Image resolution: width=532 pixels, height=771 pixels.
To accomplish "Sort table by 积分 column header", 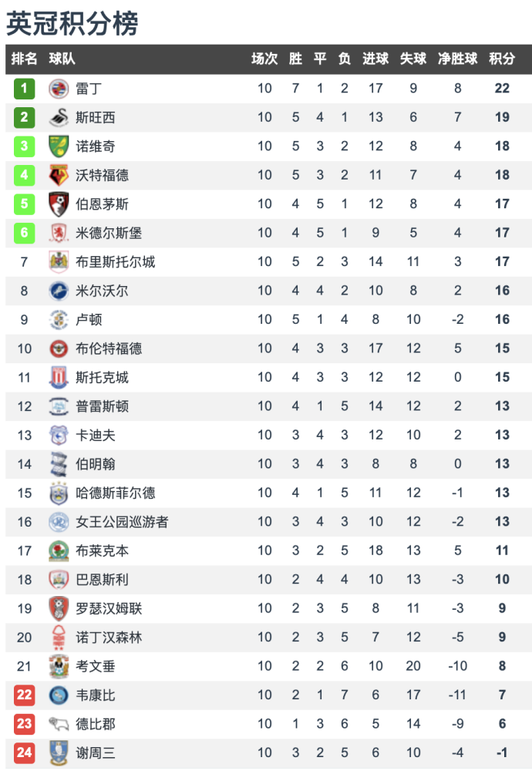I will pos(502,59).
